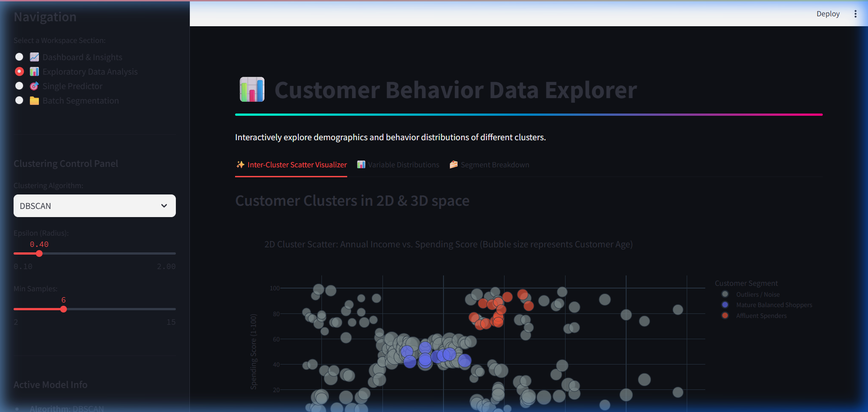Switch to Segment Breakdown tab
Image resolution: width=868 pixels, height=412 pixels.
point(490,165)
